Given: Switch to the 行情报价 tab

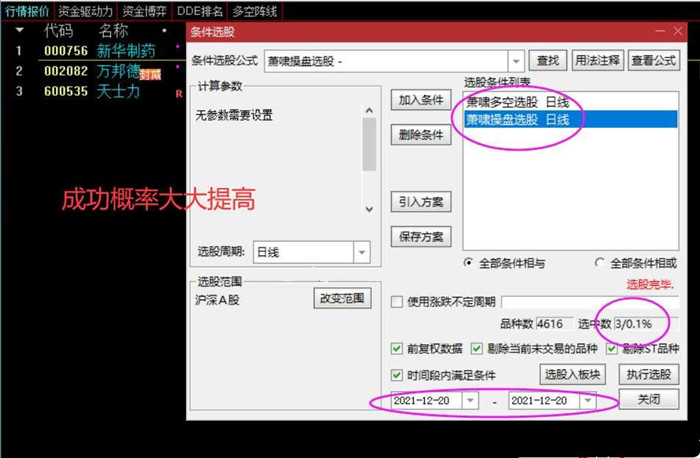Looking at the screenshot, I should pos(27,11).
